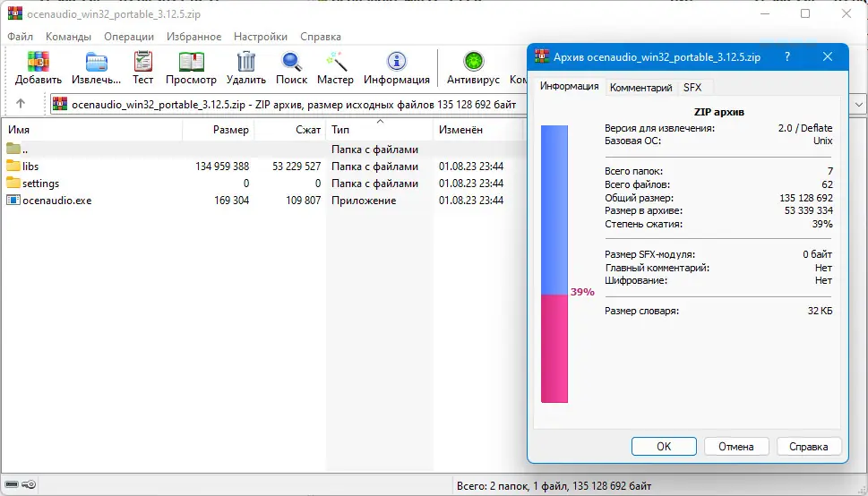Open the Команды menu
868x496 pixels.
69,37
